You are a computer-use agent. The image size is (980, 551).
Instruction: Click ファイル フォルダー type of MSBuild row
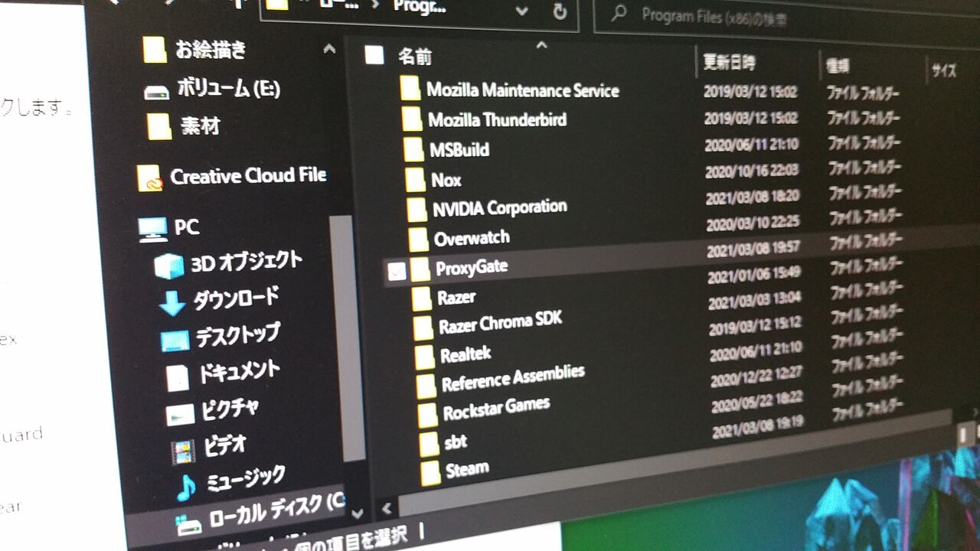pos(864,143)
